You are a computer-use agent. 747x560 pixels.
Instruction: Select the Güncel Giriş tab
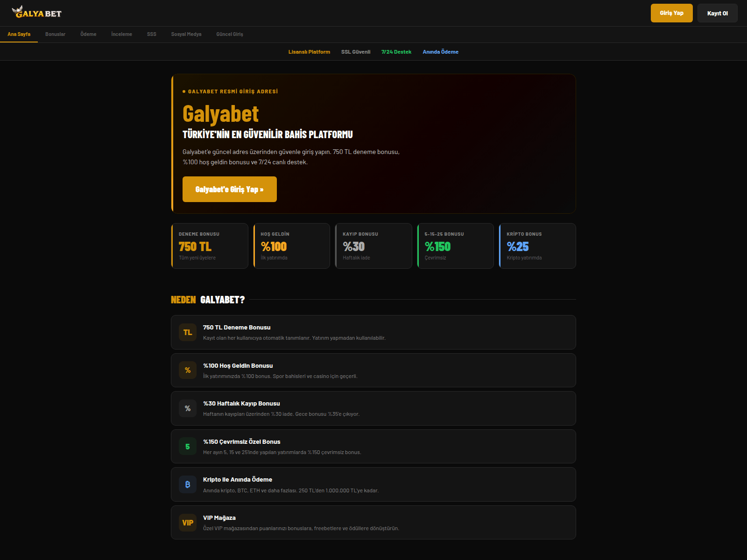(230, 34)
